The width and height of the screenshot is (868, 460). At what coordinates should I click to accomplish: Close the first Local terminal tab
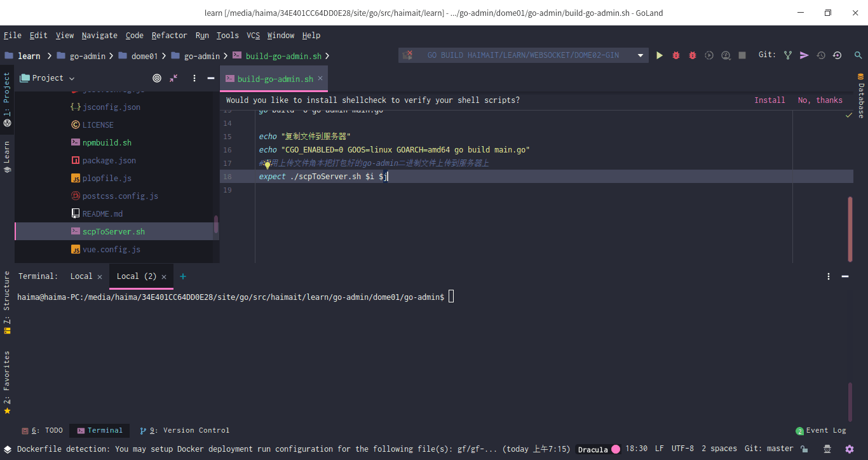(99, 276)
